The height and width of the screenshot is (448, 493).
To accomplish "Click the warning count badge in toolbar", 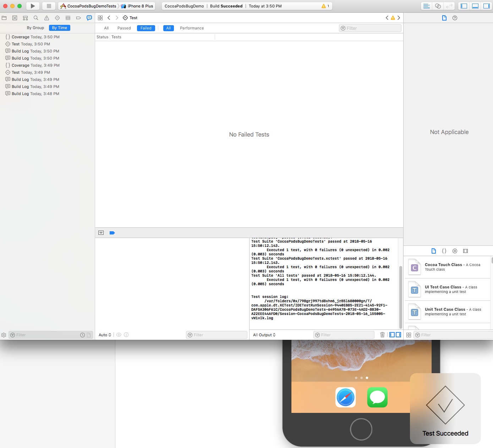I will [324, 6].
